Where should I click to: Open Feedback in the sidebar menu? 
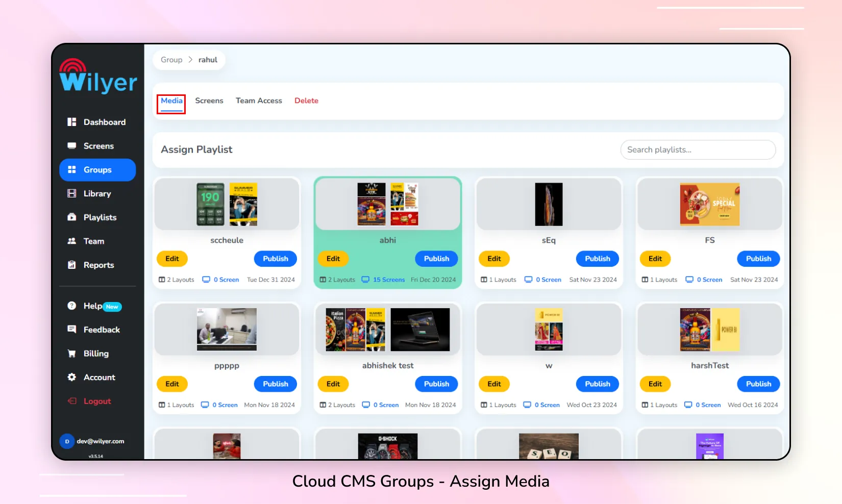[x=97, y=330]
